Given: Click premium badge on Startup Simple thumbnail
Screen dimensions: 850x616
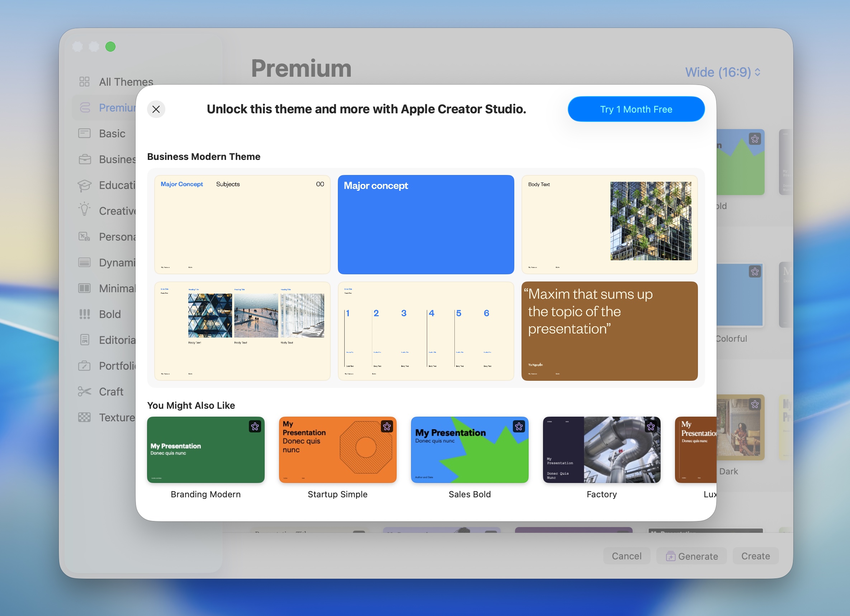Looking at the screenshot, I should coord(387,426).
